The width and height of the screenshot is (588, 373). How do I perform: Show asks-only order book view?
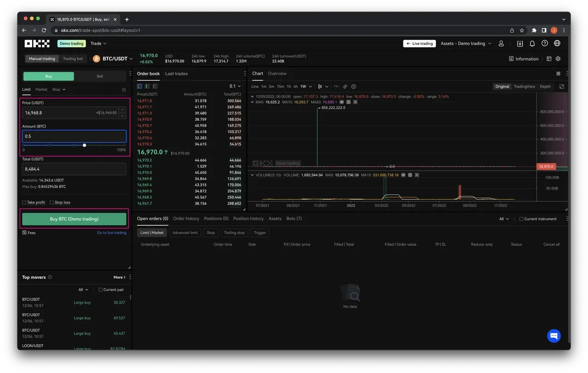155,86
